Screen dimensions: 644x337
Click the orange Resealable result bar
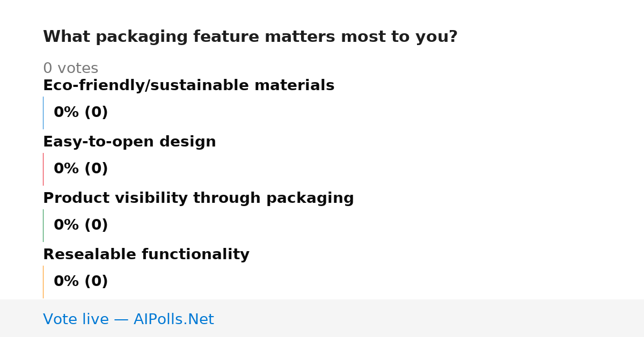[x=43, y=282]
